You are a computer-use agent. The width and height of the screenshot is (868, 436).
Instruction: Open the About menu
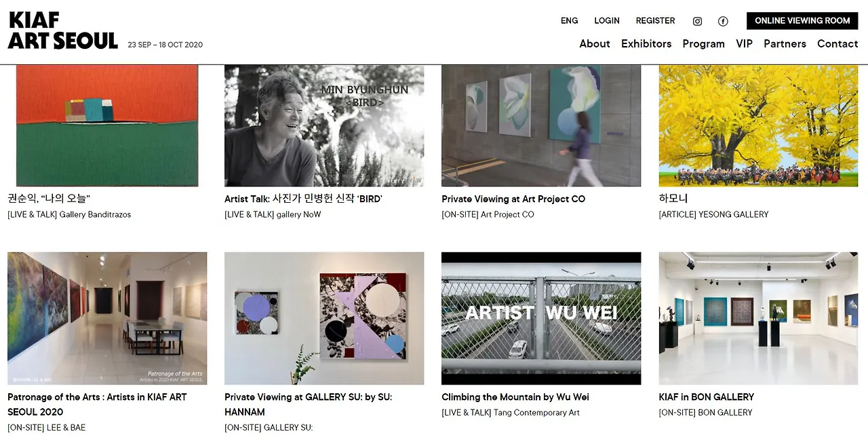[595, 43]
